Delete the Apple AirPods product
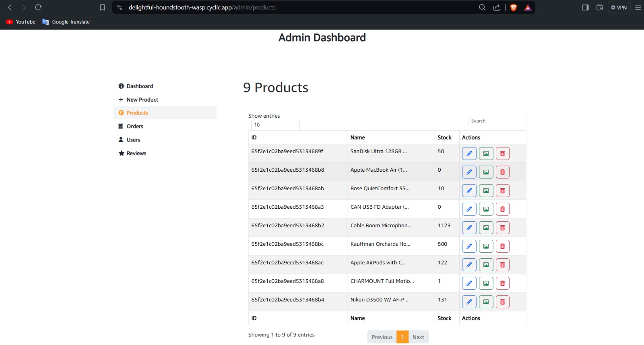 pyautogui.click(x=502, y=265)
